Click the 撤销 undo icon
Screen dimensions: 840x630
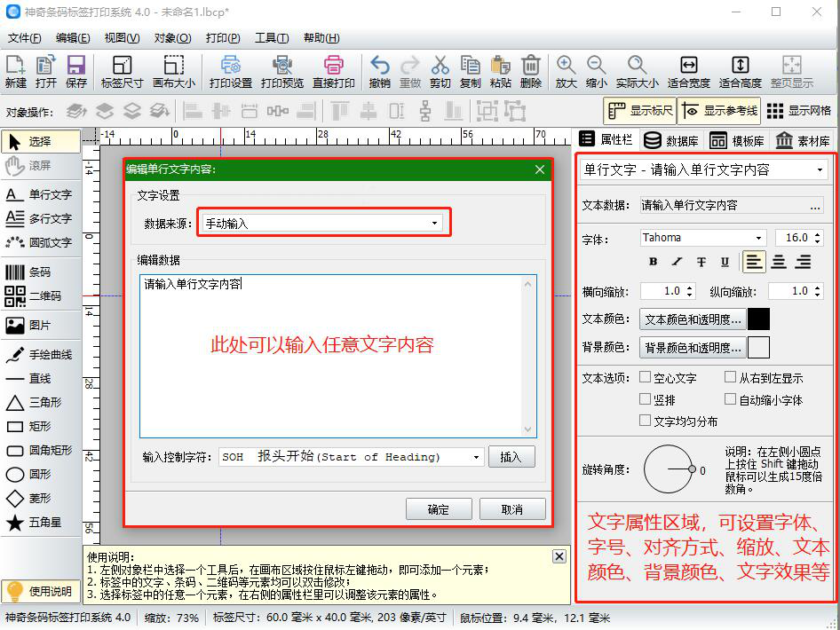[x=380, y=71]
